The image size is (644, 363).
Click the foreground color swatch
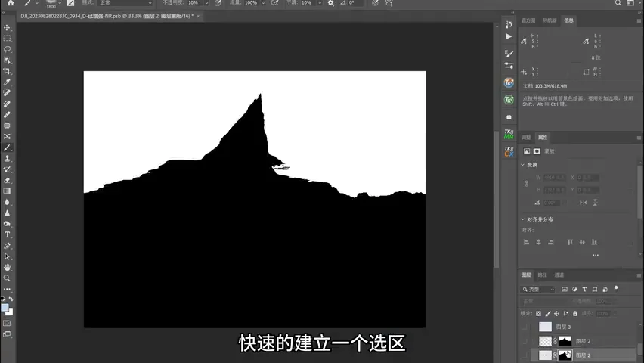pyautogui.click(x=5, y=308)
